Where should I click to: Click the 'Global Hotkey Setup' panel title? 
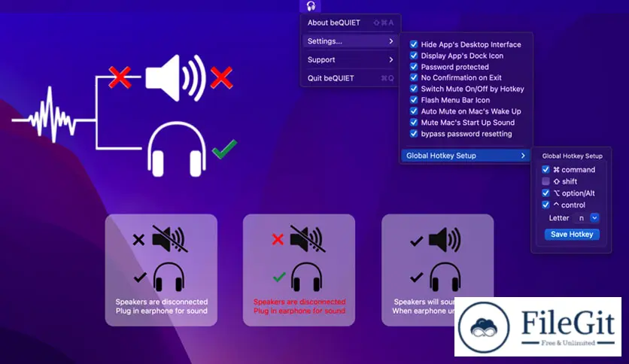pos(572,156)
